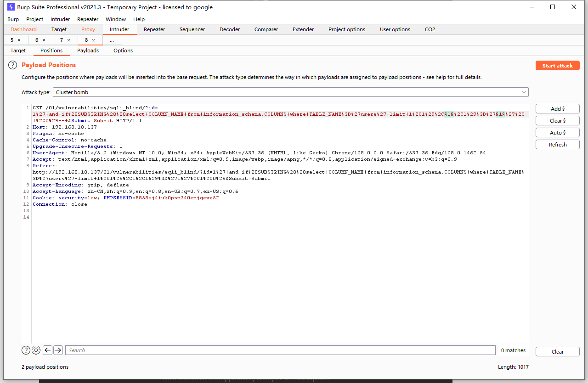This screenshot has width=588, height=383.
Task: Select the Positions sub-tab
Action: (x=51, y=51)
